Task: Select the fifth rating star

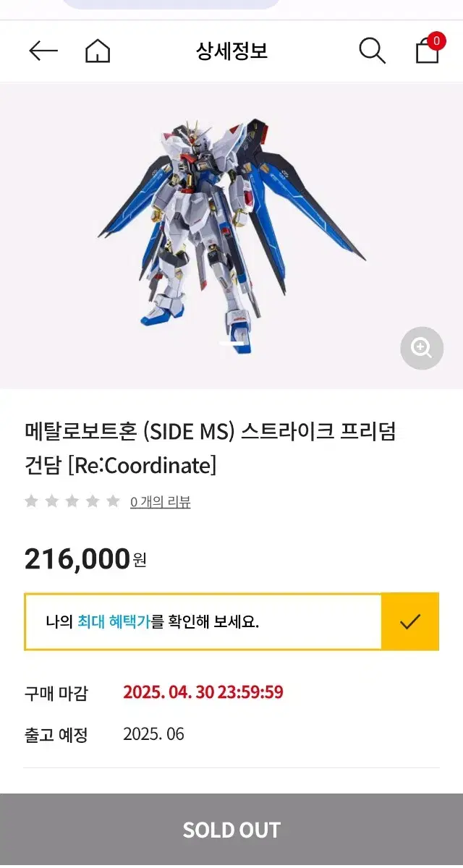Action: coord(113,501)
